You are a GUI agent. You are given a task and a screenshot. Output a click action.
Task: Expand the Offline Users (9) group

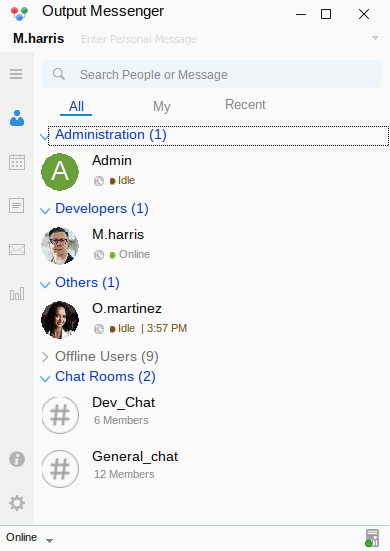(45, 357)
